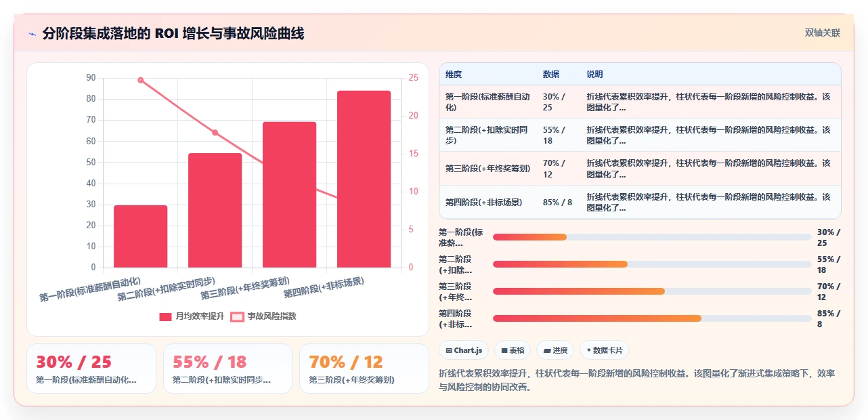Screen dimensions: 868x420
Task: Click the 55% / 18 stat card
Action: tap(227, 369)
